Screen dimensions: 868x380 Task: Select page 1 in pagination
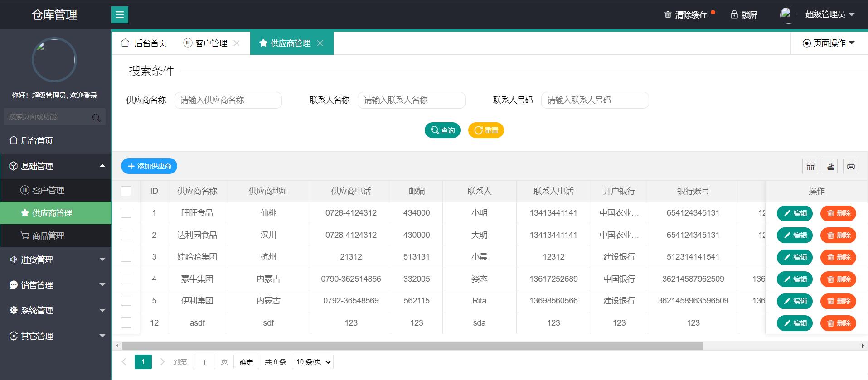pos(143,362)
